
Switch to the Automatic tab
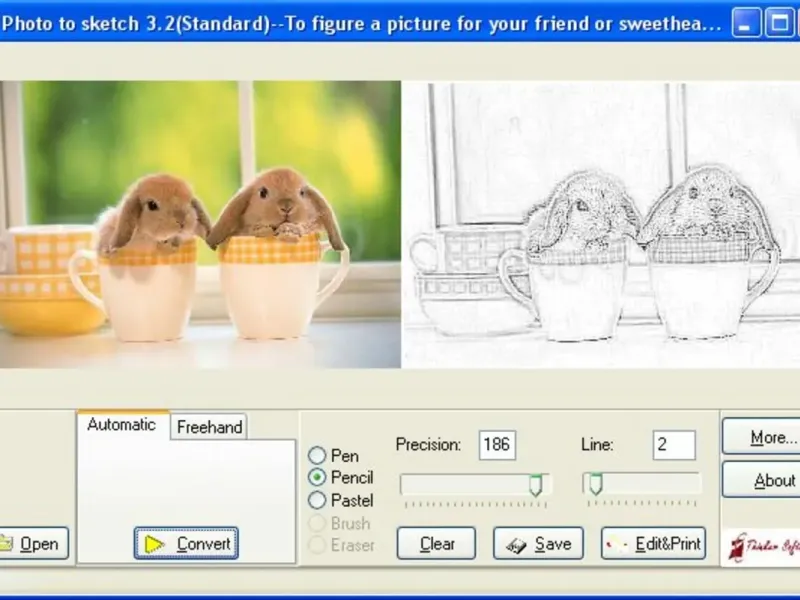[x=122, y=424]
